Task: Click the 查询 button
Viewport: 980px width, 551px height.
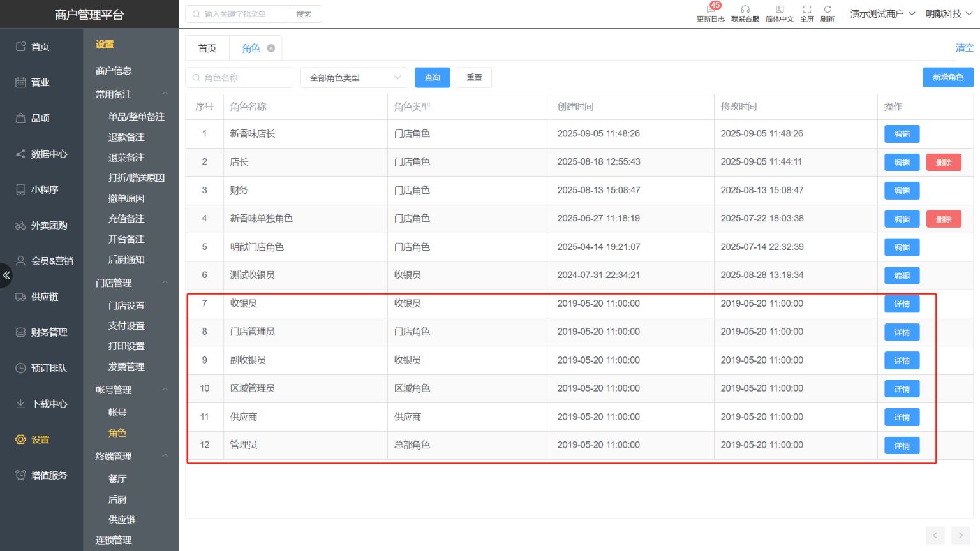Action: [433, 77]
